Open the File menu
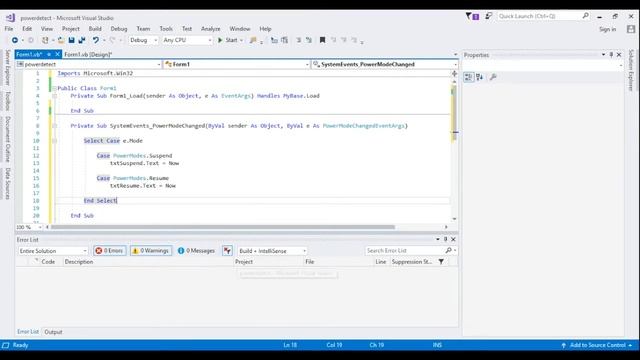Image resolution: width=640 pixels, height=360 pixels. 9,29
